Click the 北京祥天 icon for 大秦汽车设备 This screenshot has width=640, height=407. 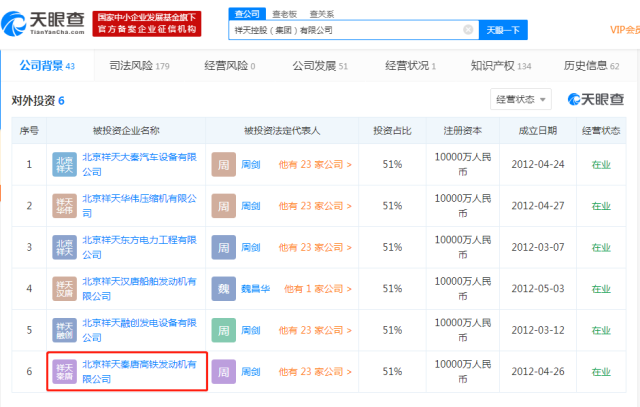(63, 164)
